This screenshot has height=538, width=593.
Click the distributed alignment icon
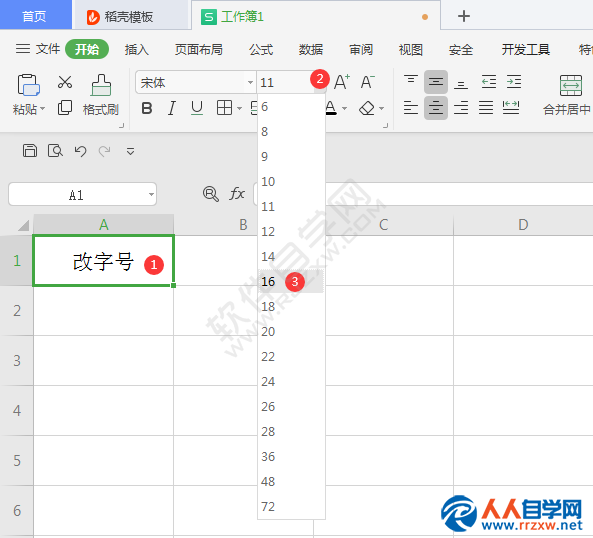511,108
